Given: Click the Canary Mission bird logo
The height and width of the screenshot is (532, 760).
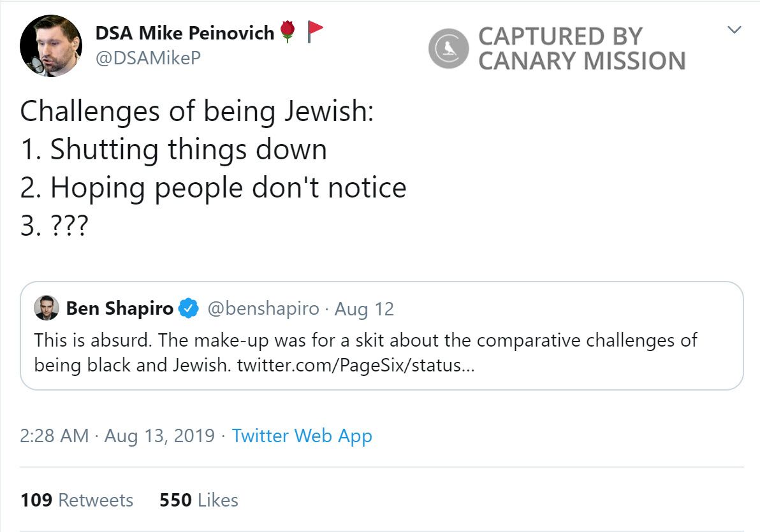Looking at the screenshot, I should (449, 48).
